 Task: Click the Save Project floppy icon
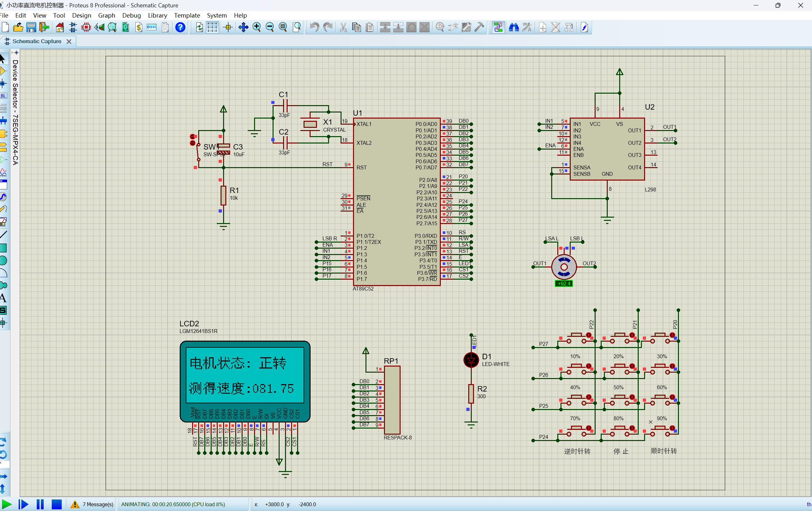pyautogui.click(x=31, y=27)
